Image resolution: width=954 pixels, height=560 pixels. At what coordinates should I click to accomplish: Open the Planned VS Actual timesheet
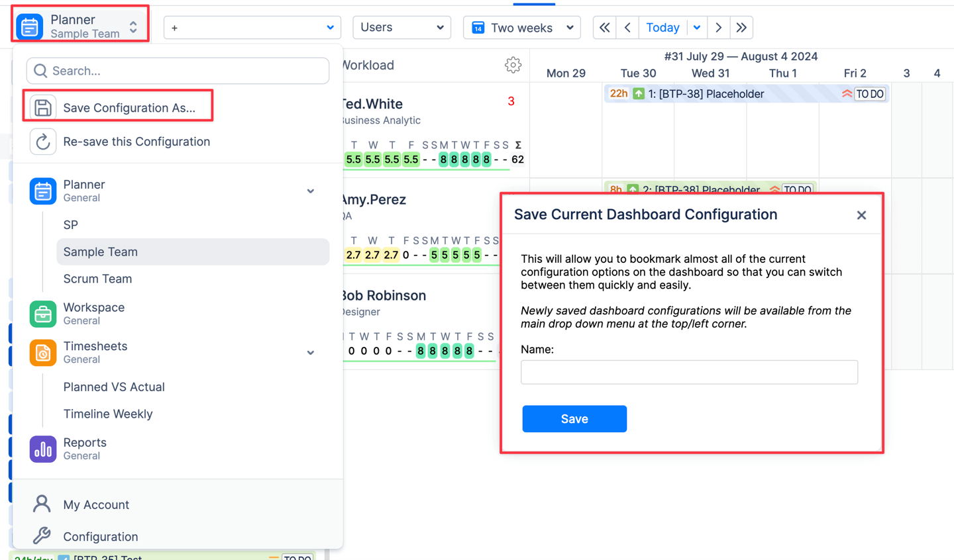(114, 387)
